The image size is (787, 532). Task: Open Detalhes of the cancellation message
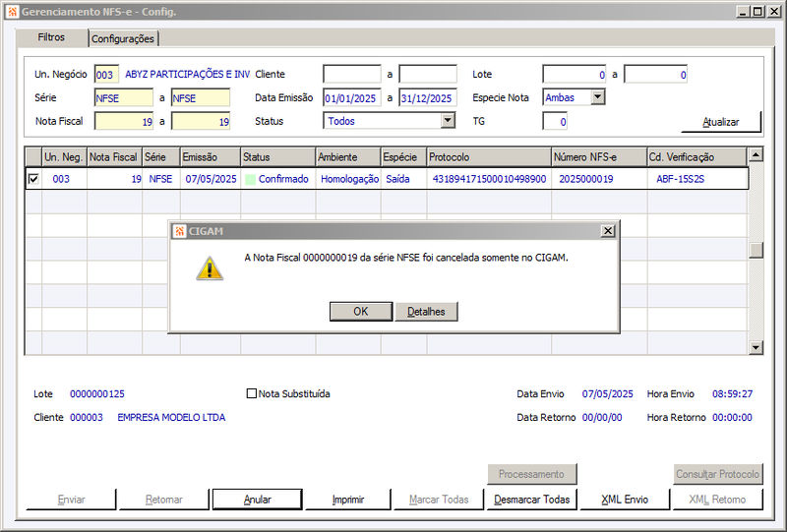pos(426,311)
